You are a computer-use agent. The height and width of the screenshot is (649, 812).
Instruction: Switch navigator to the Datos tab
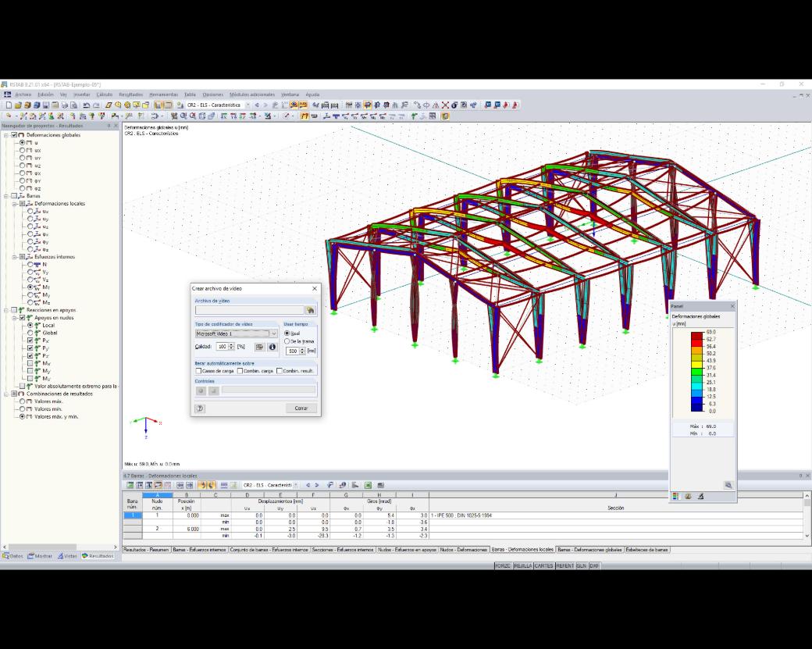(x=13, y=556)
